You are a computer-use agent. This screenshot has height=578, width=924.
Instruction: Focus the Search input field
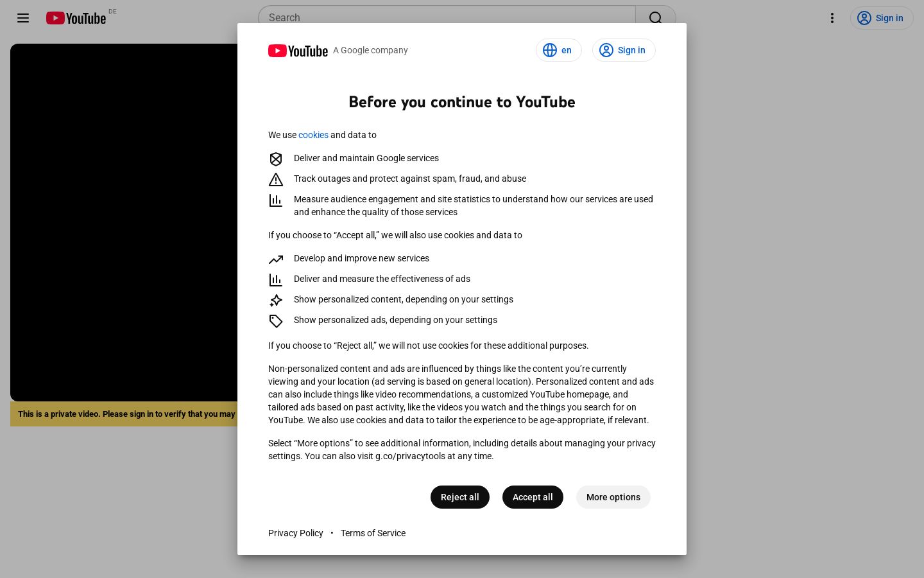[447, 18]
